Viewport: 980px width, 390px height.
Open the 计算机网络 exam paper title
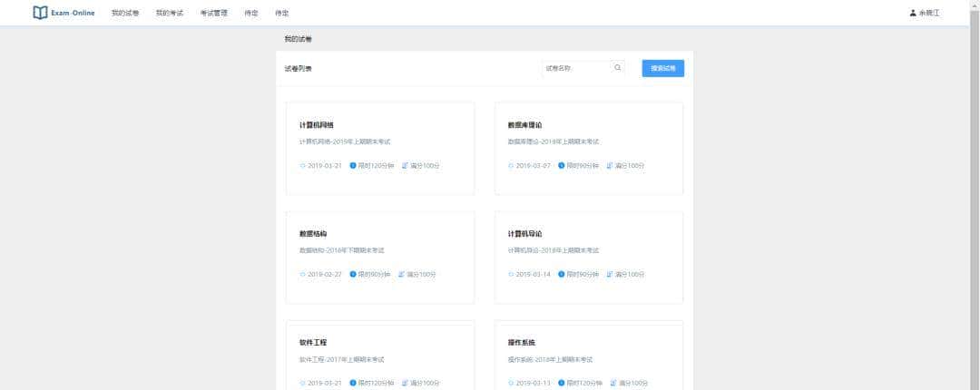pos(317,125)
